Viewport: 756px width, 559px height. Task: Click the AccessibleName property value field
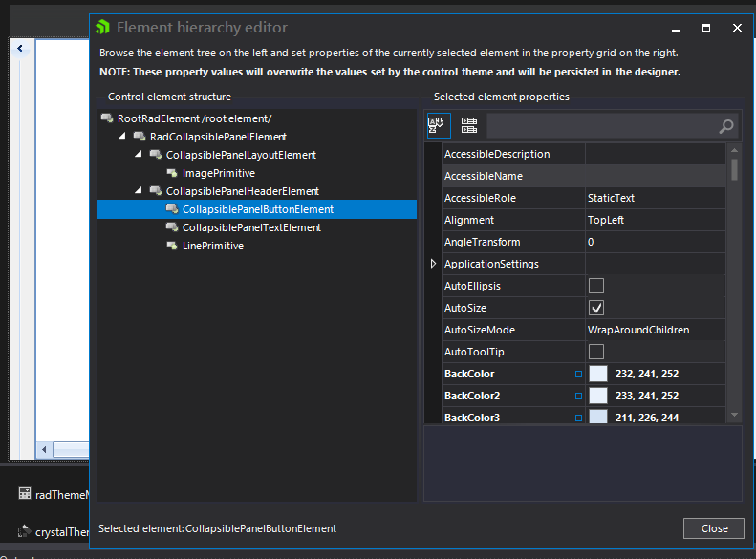656,176
